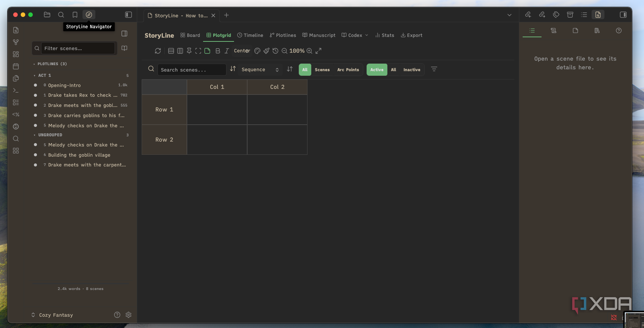The image size is (644, 328).
Task: Click the refresh icon in Plotgrid toolbar
Action: (x=158, y=51)
